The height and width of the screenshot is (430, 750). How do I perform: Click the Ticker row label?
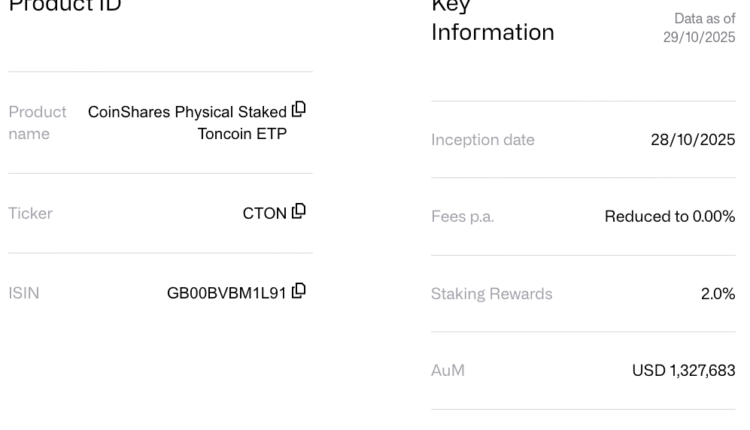pyautogui.click(x=30, y=212)
